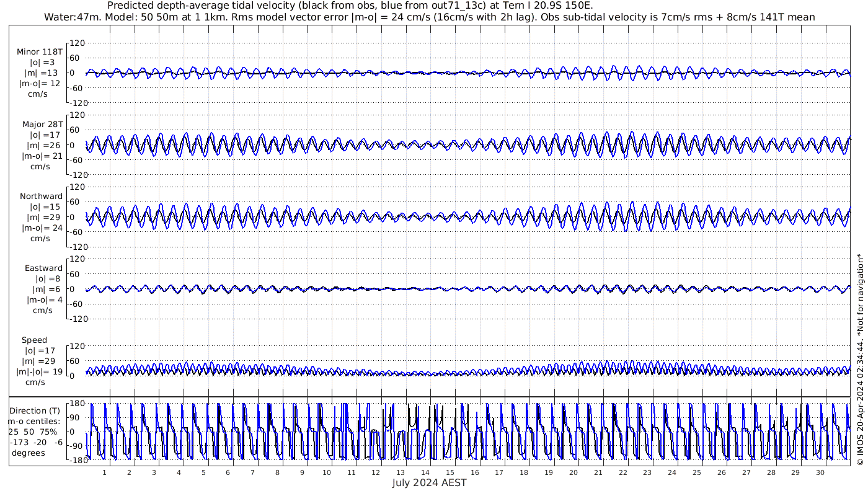
Task: Click the '25 50 75%' centiles header
Action: point(33,432)
